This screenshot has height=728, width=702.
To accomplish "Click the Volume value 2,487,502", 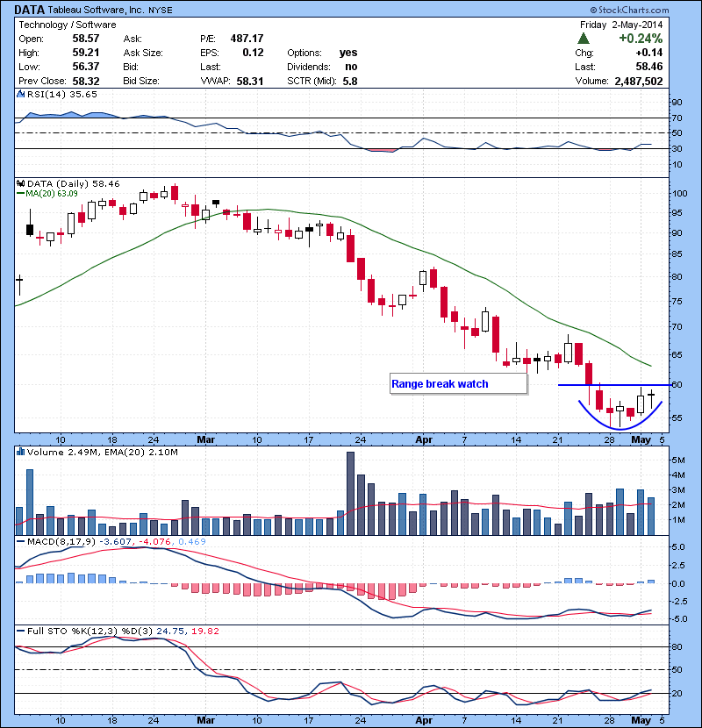I will point(639,82).
